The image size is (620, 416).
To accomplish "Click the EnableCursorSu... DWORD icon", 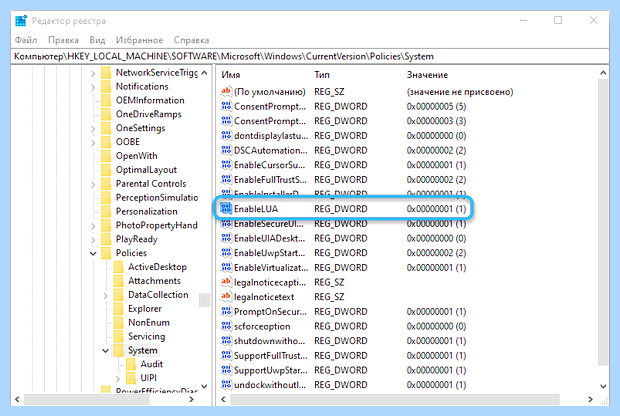I will coord(226,165).
